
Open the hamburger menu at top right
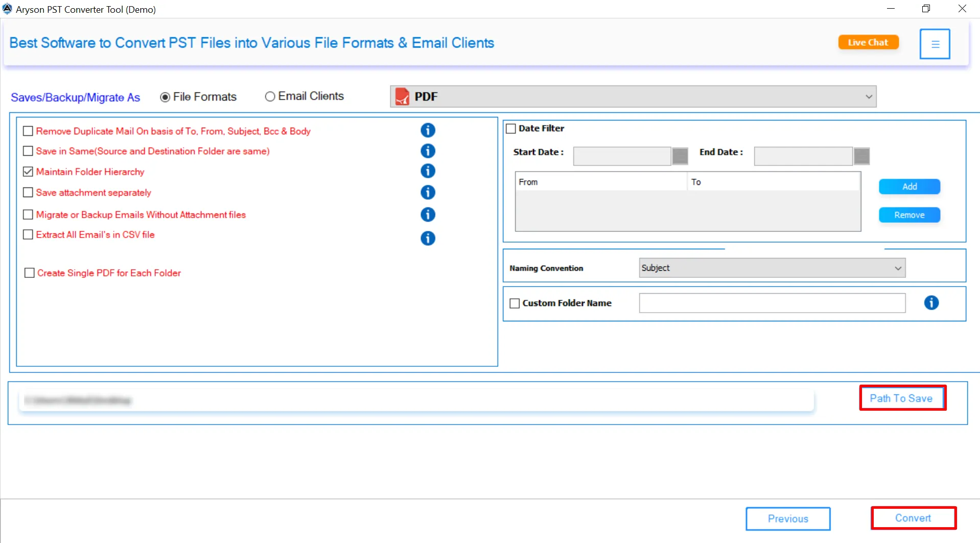coord(935,43)
